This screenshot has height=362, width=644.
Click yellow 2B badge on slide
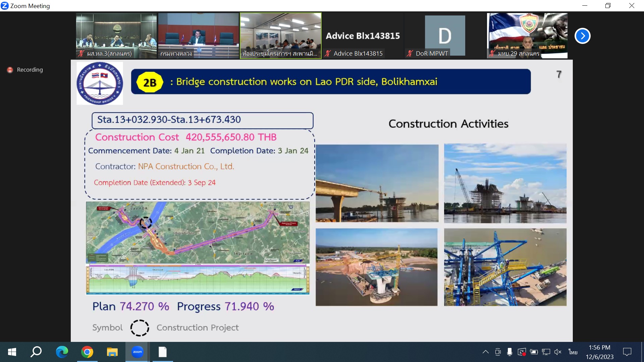pyautogui.click(x=150, y=82)
